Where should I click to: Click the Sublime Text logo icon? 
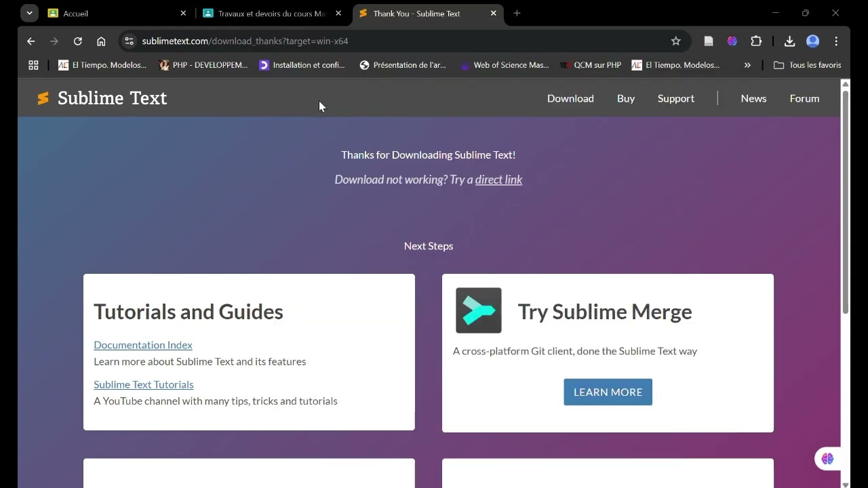click(x=43, y=98)
